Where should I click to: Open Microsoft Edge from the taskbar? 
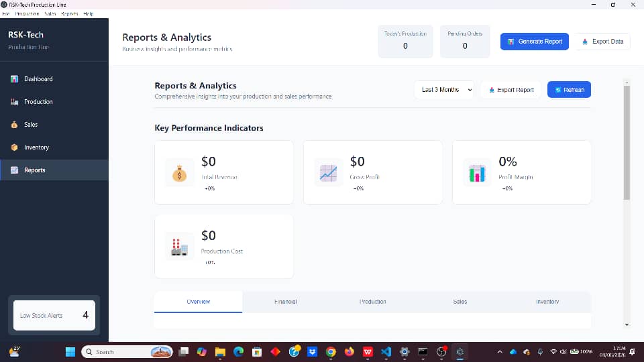(239, 352)
